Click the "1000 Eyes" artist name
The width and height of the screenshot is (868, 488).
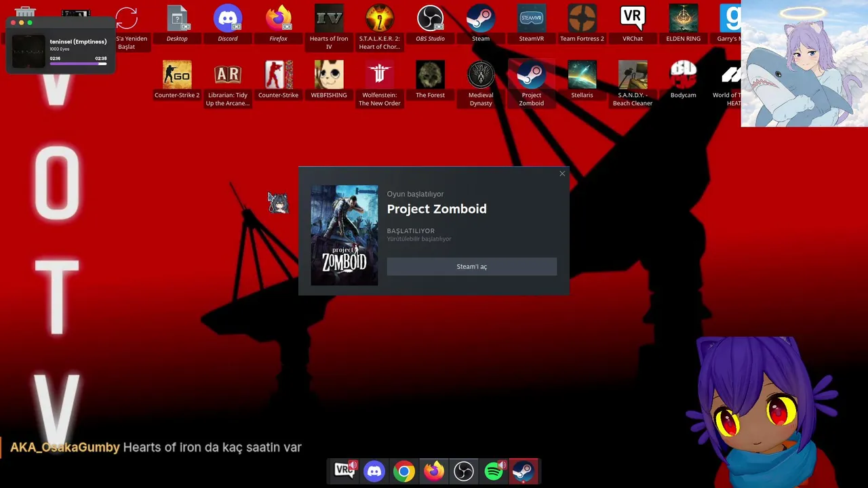pyautogui.click(x=59, y=49)
